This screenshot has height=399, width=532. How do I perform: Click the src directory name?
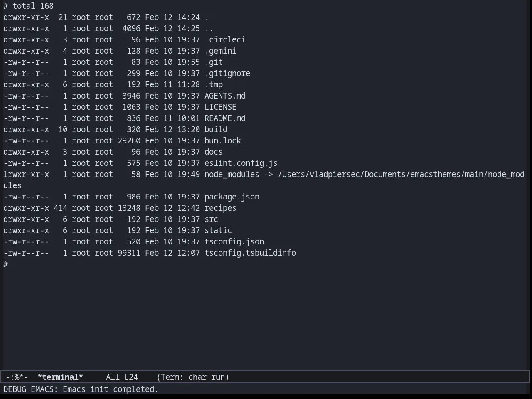coord(211,219)
